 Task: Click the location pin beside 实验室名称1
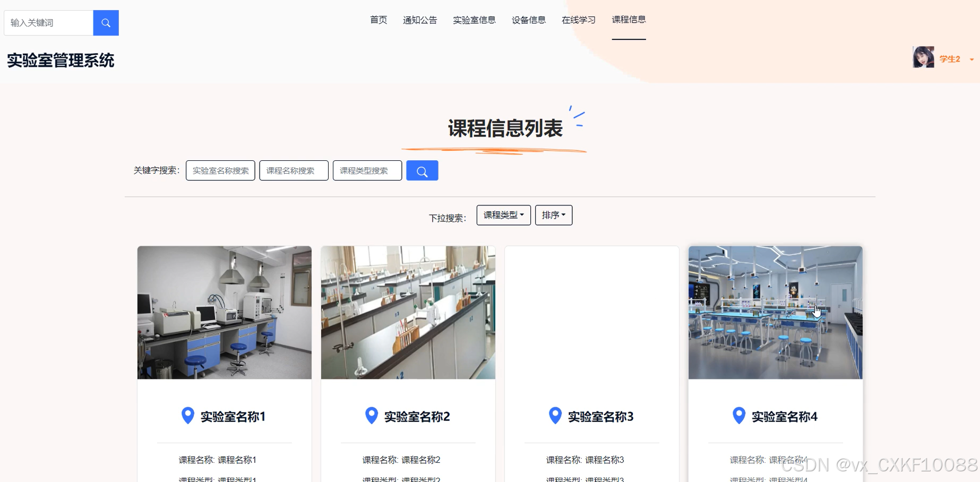187,416
